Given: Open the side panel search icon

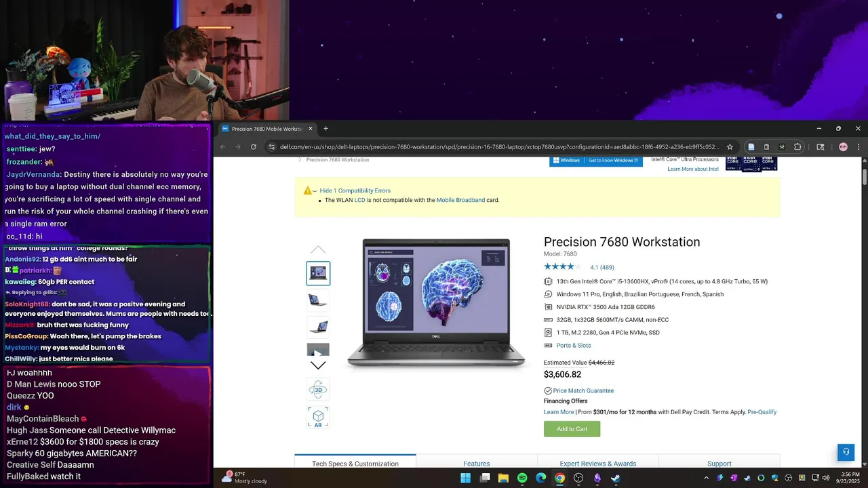Looking at the screenshot, I should click(820, 147).
